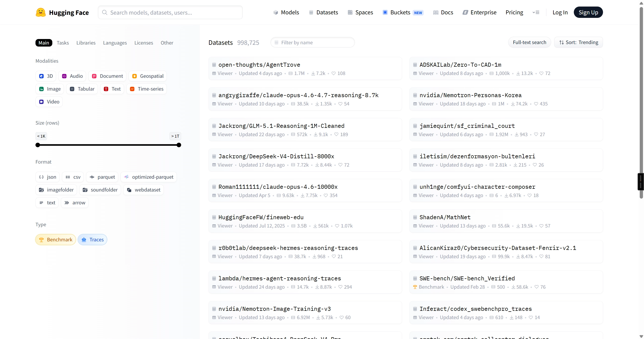Screen dimensions: 644x339
Task: Filter by Time-series modality
Action: click(146, 89)
